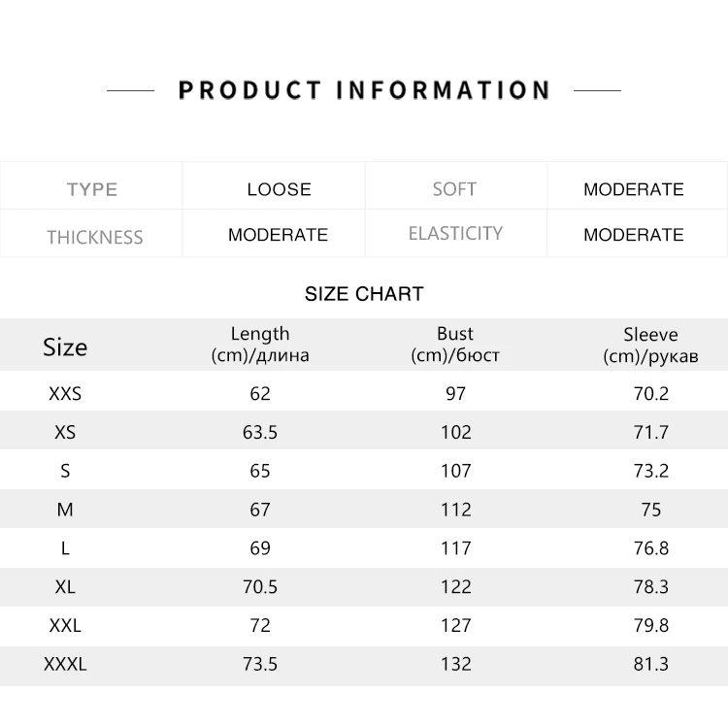Click the MODERATE value next to SOFT
The width and height of the screenshot is (728, 726).
pyautogui.click(x=633, y=189)
